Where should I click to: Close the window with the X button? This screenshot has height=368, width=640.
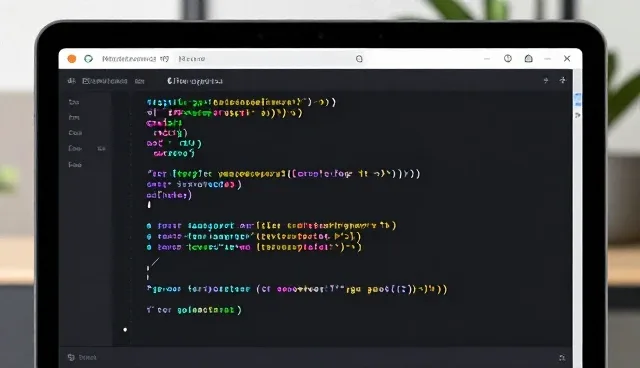pyautogui.click(x=567, y=58)
